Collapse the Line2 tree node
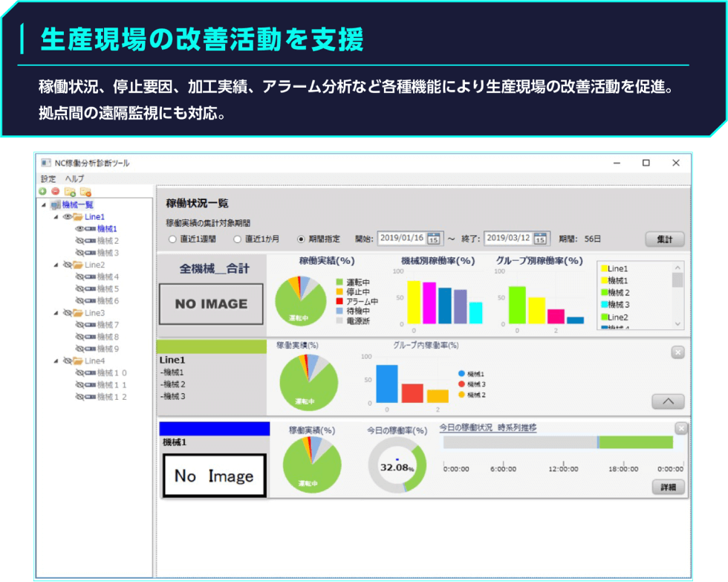Screen dimensions: 728x582 (56, 265)
